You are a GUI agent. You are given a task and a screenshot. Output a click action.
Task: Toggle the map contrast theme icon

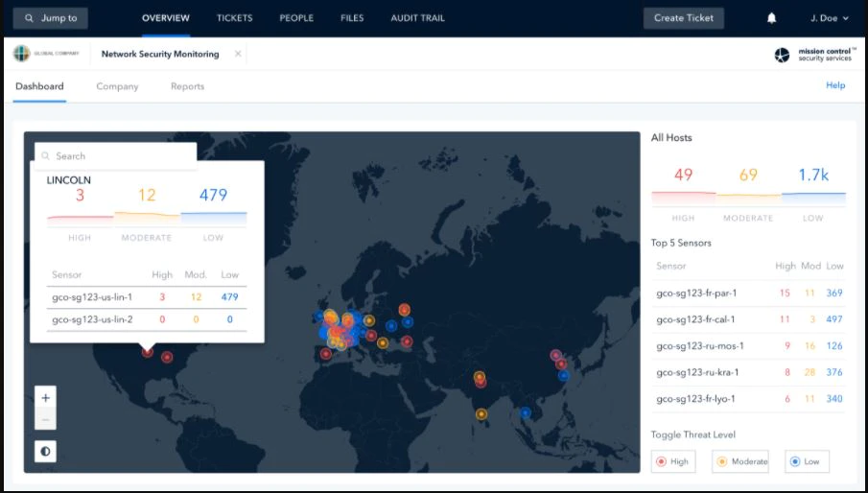pos(45,452)
